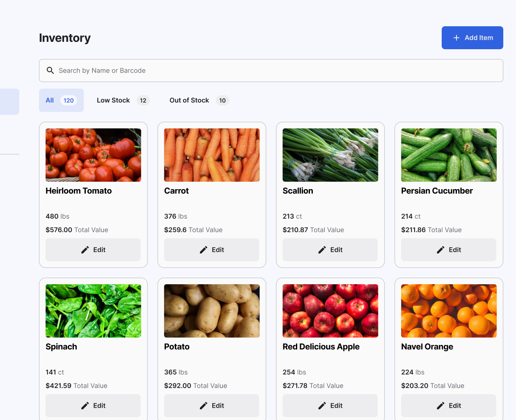The image size is (516, 420).
Task: Click the pencil edit icon for Navel Orange
Action: [x=441, y=405]
